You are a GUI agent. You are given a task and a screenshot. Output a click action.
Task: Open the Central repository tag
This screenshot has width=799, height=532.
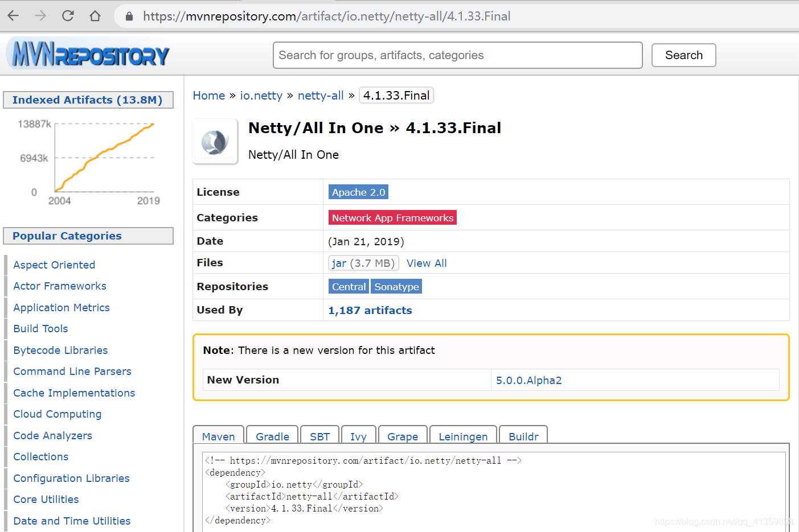pos(349,287)
